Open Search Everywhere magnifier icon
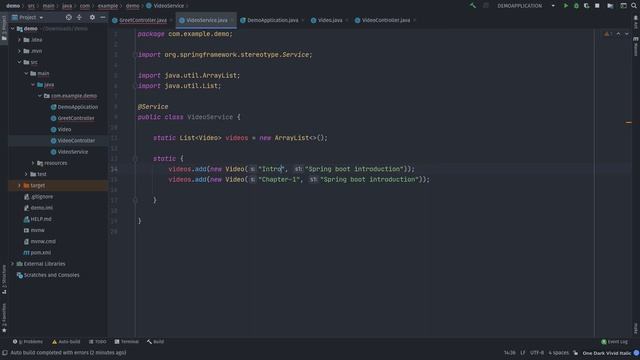 [x=634, y=6]
